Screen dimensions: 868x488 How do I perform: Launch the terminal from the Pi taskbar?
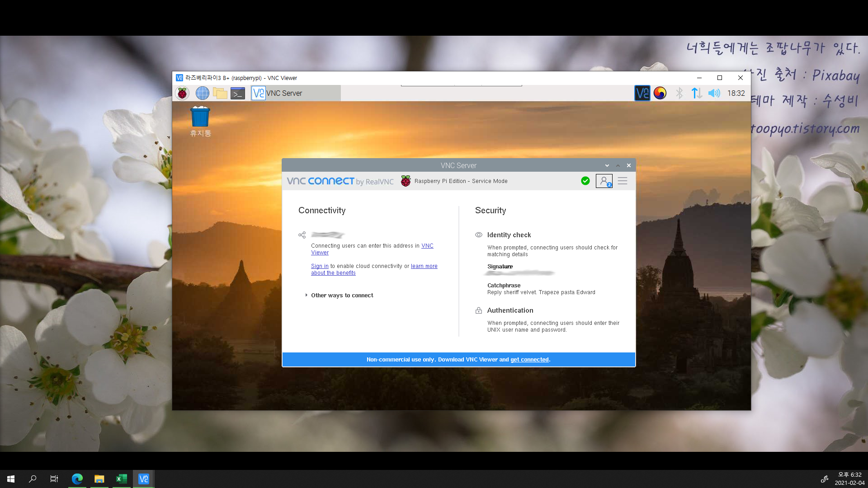click(238, 93)
